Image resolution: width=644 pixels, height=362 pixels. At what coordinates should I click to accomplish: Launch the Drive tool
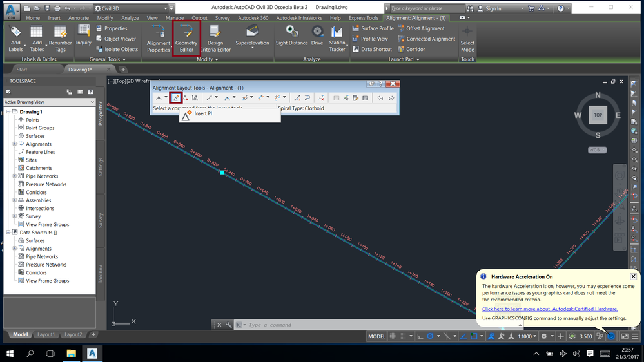pos(317,35)
